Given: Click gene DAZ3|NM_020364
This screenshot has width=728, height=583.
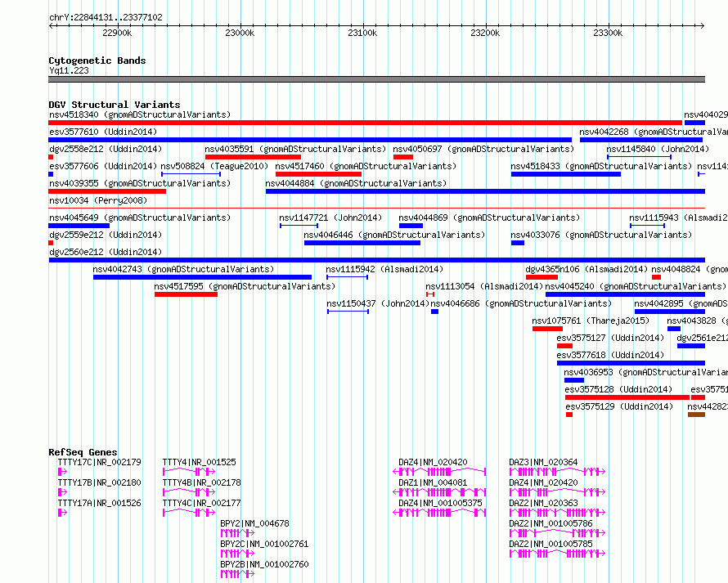Looking at the screenshot, I should 543,462.
